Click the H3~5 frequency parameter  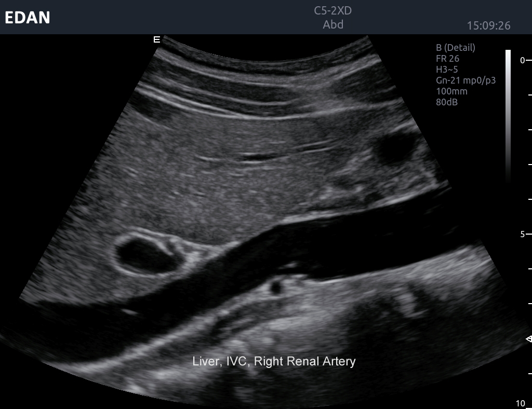coord(447,70)
